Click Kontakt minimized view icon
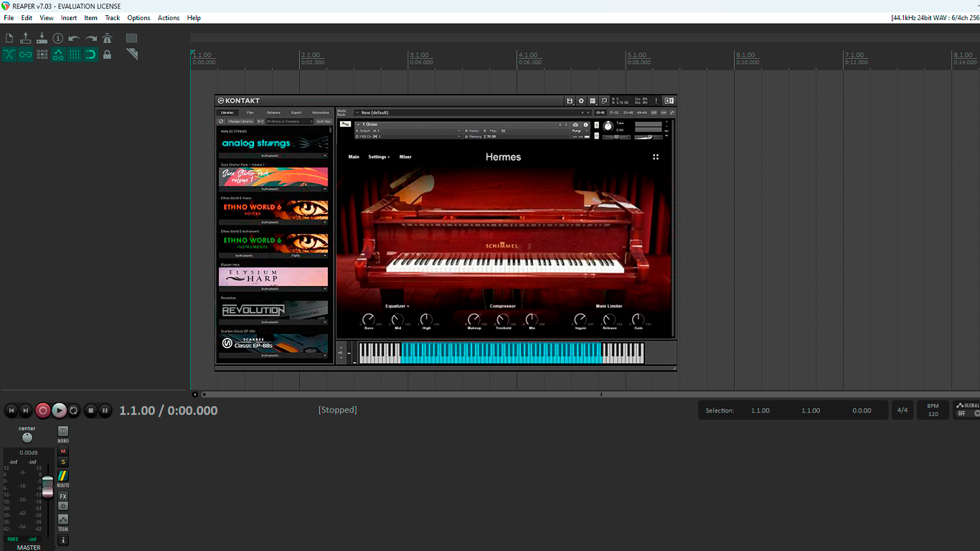This screenshot has height=551, width=980. pyautogui.click(x=605, y=101)
